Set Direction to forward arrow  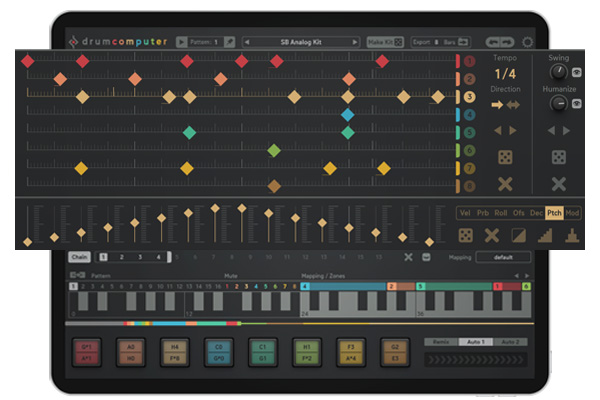tap(497, 104)
